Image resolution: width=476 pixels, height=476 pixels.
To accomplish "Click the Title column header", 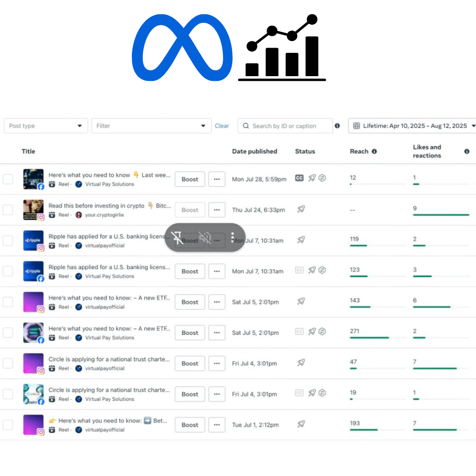I will pos(29,151).
